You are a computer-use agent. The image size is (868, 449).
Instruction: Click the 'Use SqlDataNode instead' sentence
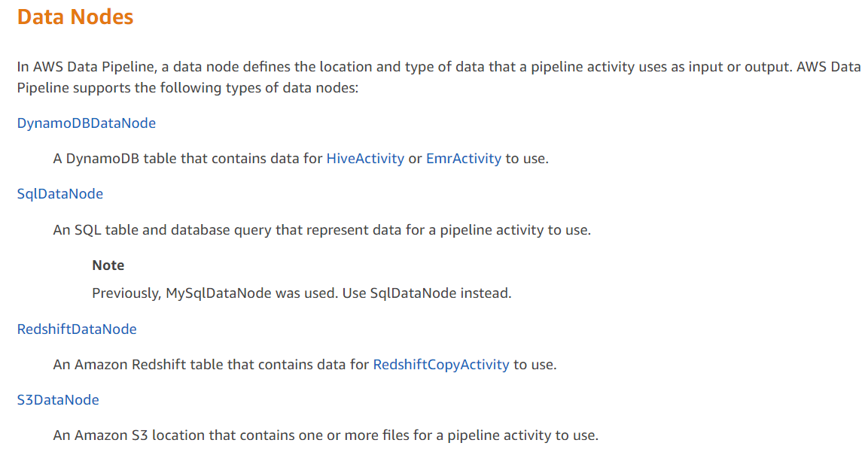427,293
